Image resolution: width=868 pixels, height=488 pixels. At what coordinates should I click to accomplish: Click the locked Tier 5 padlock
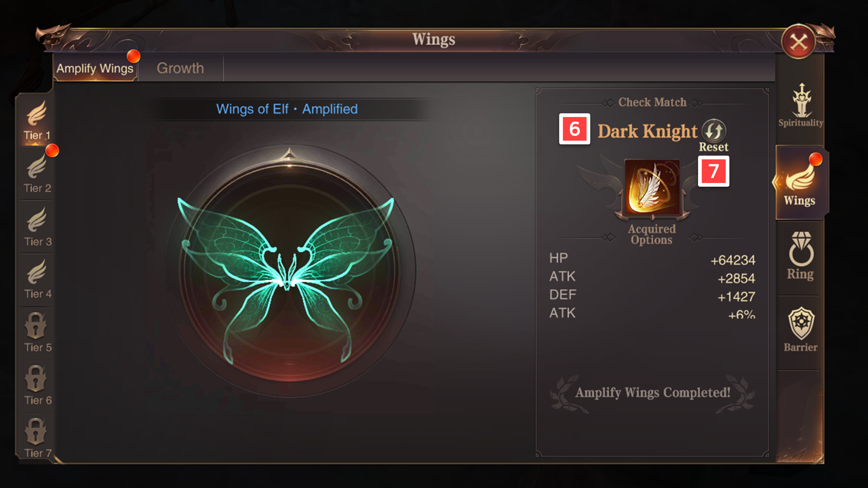pyautogui.click(x=36, y=326)
